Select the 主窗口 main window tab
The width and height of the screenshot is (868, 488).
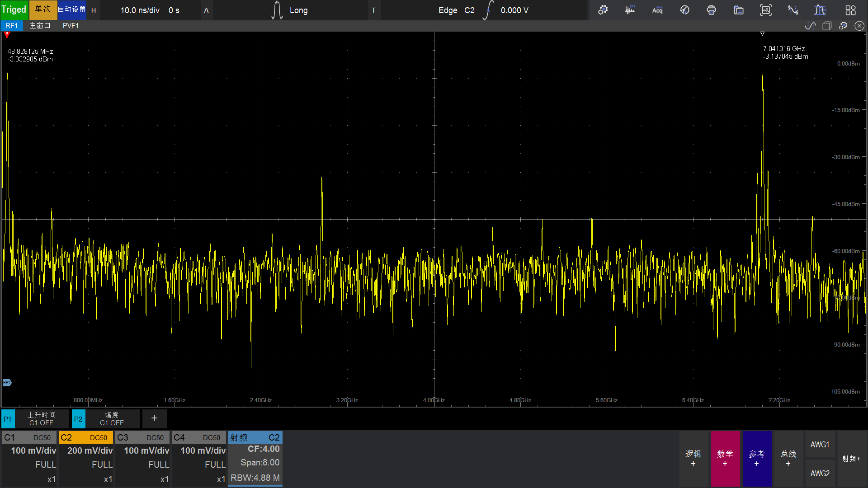click(40, 26)
